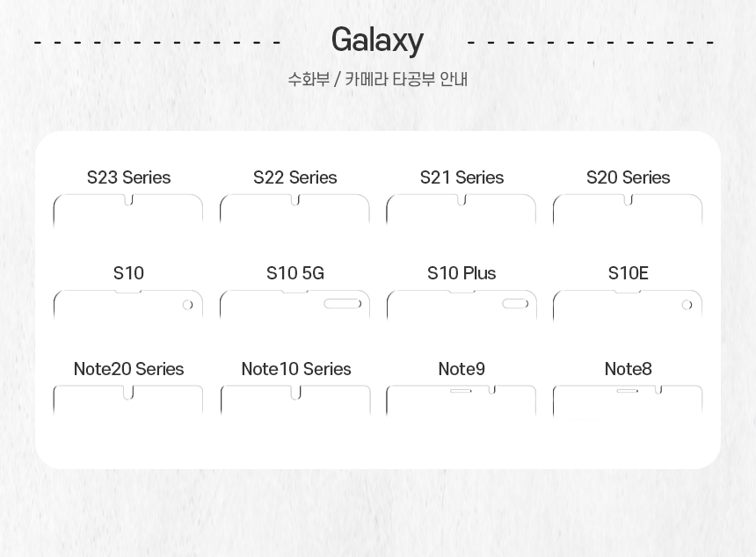
Task: Click the pill-shaped camera cutout on S10 5G
Action: coord(343,304)
